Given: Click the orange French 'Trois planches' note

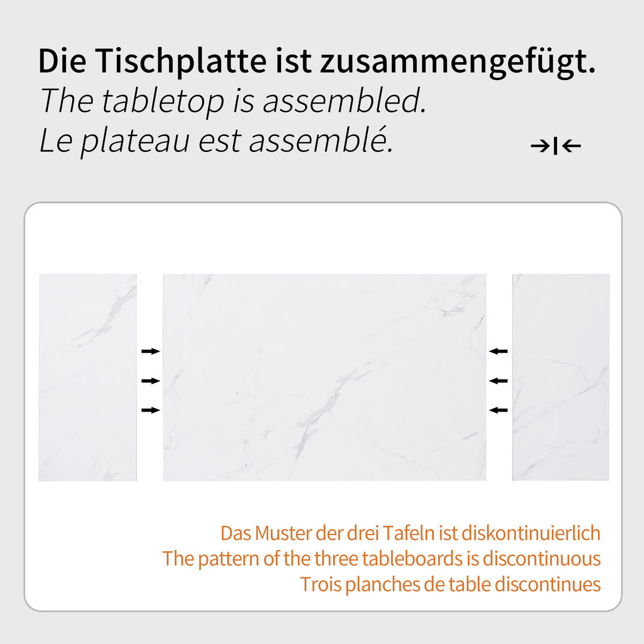Looking at the screenshot, I should [x=450, y=584].
